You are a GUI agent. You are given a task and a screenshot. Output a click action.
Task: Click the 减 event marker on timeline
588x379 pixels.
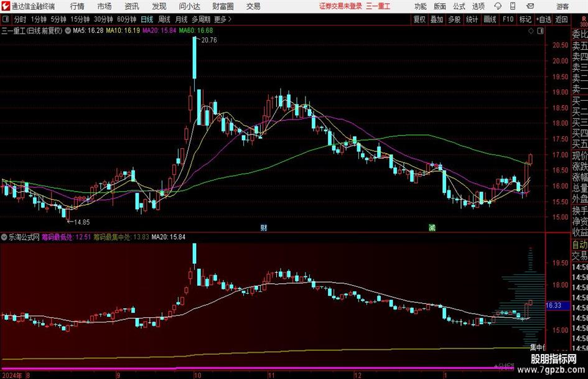point(432,227)
